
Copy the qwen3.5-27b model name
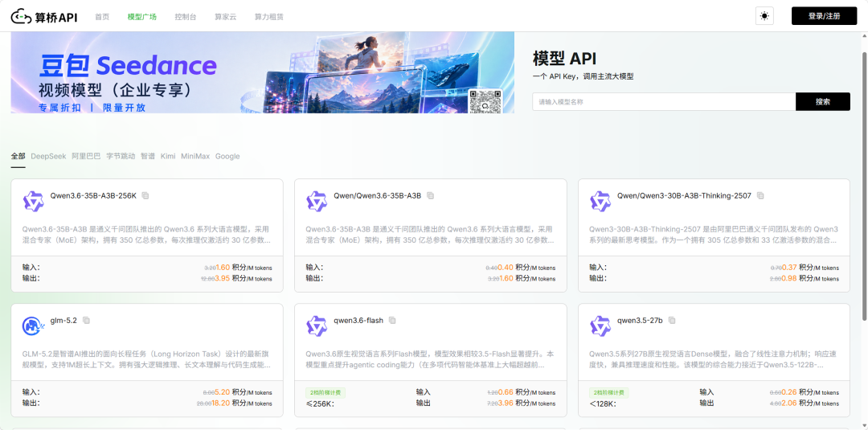click(672, 321)
